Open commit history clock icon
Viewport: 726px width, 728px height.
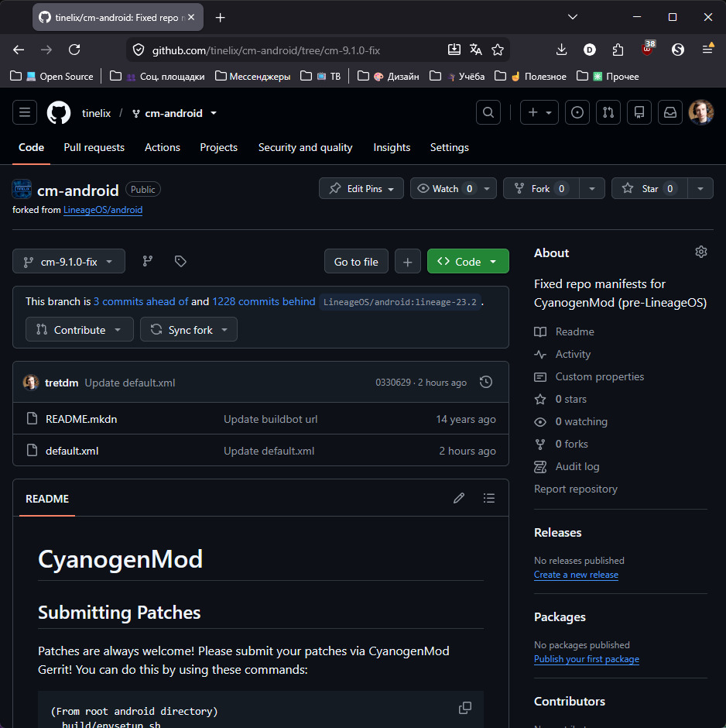(x=486, y=382)
